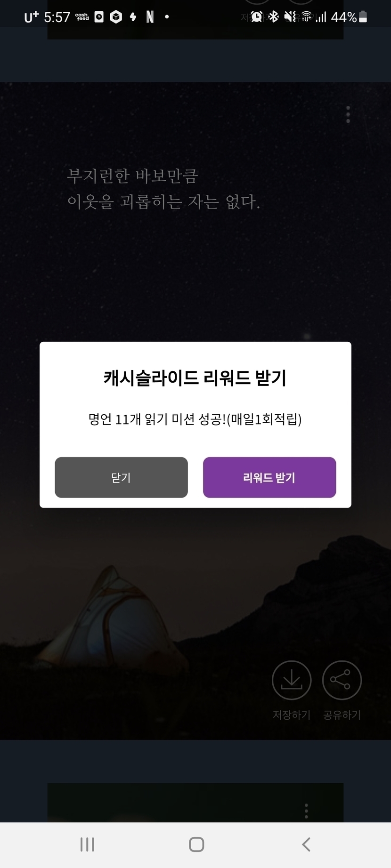Tap the 캐시슬라이드 리워드 받기 dialog title
This screenshot has width=391, height=868.
point(195,378)
